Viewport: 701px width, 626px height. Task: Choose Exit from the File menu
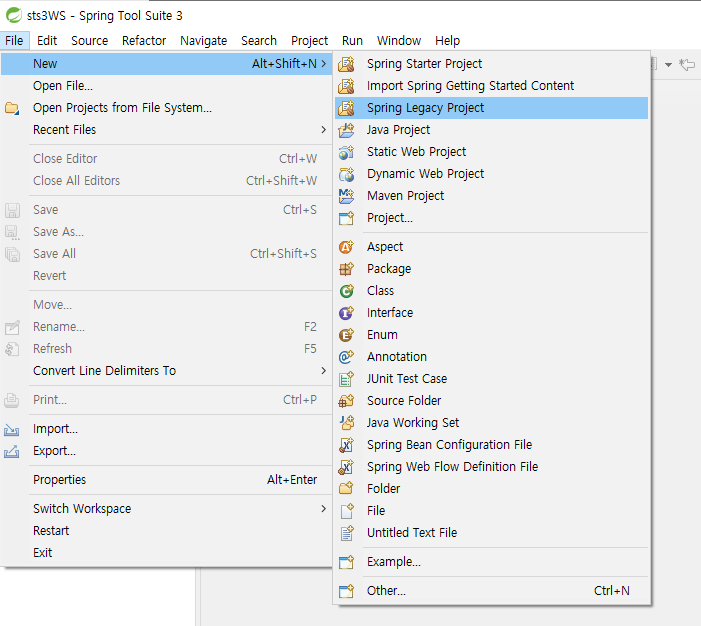click(166, 553)
